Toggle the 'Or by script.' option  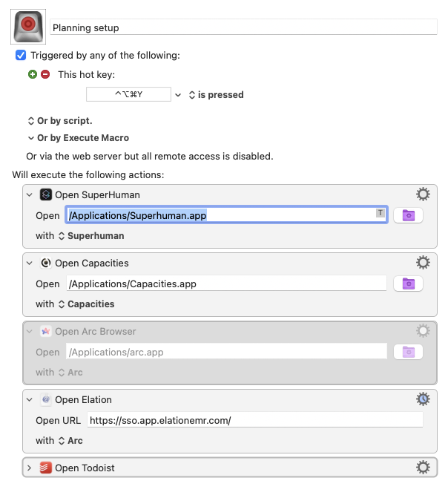[x=60, y=121]
